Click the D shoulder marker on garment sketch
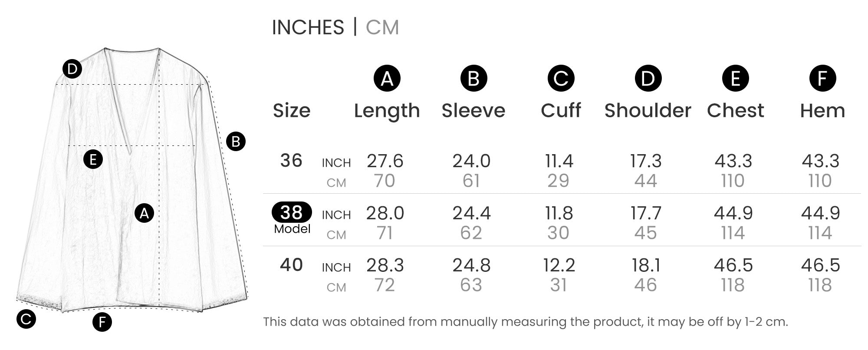Image resolution: width=868 pixels, height=350 pixels. tap(72, 69)
